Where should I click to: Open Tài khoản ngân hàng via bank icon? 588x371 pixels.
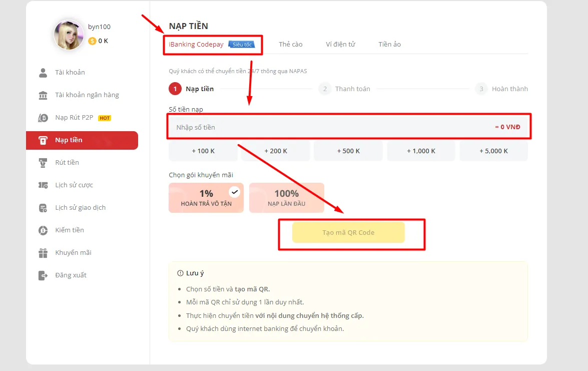tap(45, 95)
